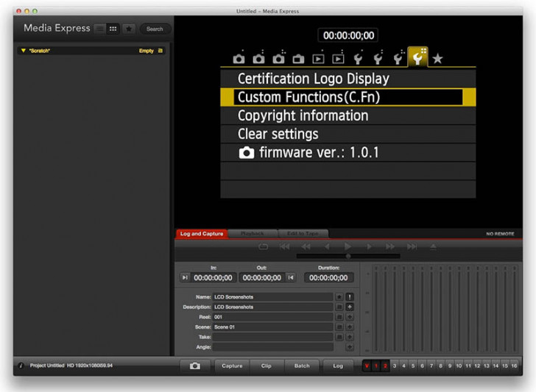This screenshot has height=392, width=536.
Task: Increment Take with its plus button
Action: [349, 337]
